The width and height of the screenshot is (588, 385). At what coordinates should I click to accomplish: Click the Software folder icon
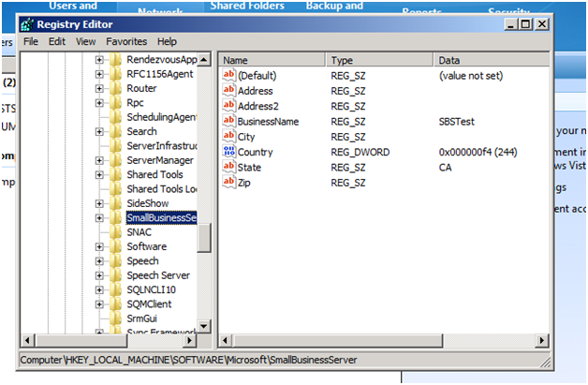(116, 246)
